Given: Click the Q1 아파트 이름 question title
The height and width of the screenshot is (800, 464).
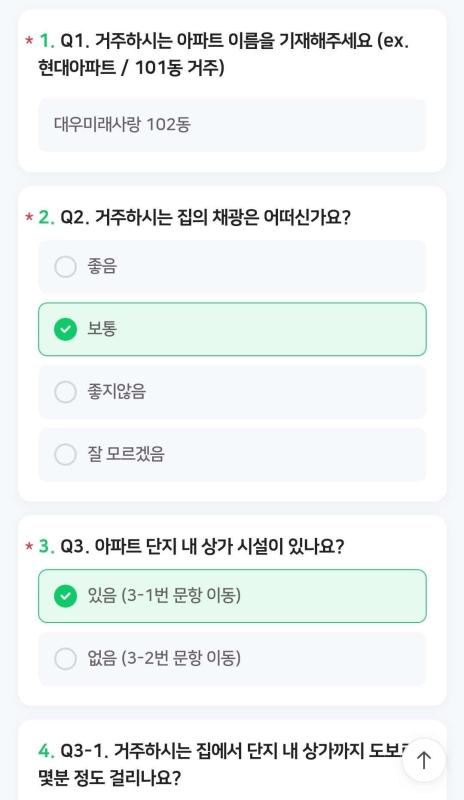Looking at the screenshot, I should 224,54.
